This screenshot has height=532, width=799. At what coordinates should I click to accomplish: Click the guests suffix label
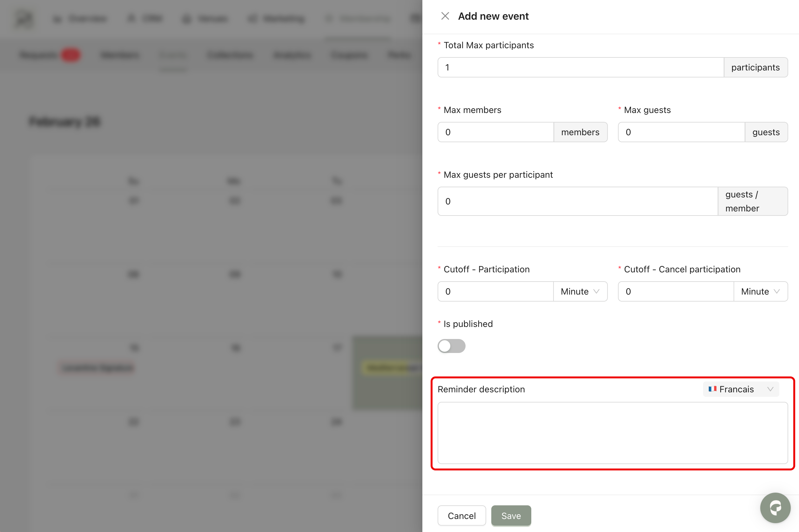(x=766, y=132)
